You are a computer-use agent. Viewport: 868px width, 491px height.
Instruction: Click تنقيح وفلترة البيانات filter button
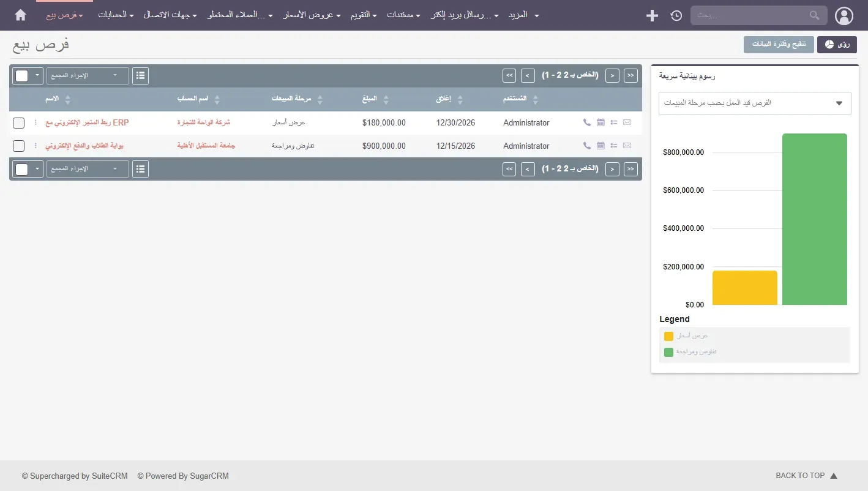coord(779,45)
